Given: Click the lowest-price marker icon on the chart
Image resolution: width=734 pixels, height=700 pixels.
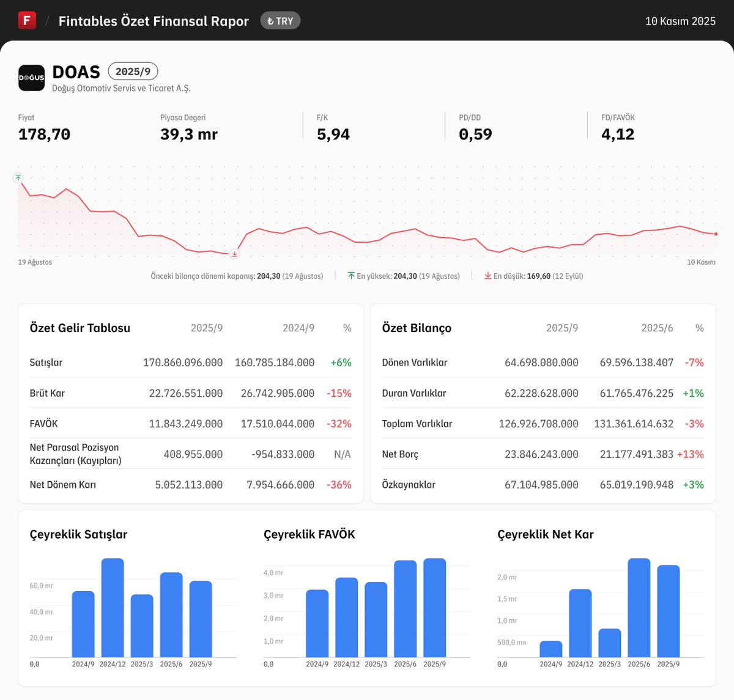Looking at the screenshot, I should [x=234, y=255].
